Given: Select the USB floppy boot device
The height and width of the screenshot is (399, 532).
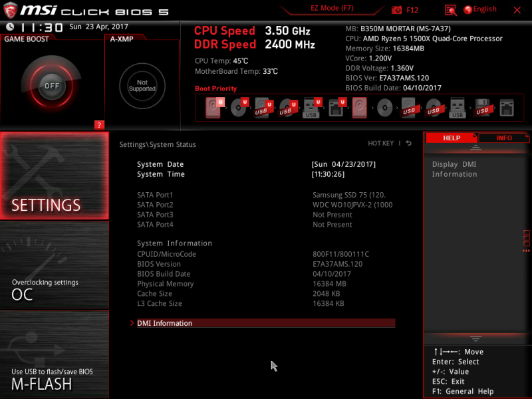Looking at the screenshot, I should coord(482,108).
